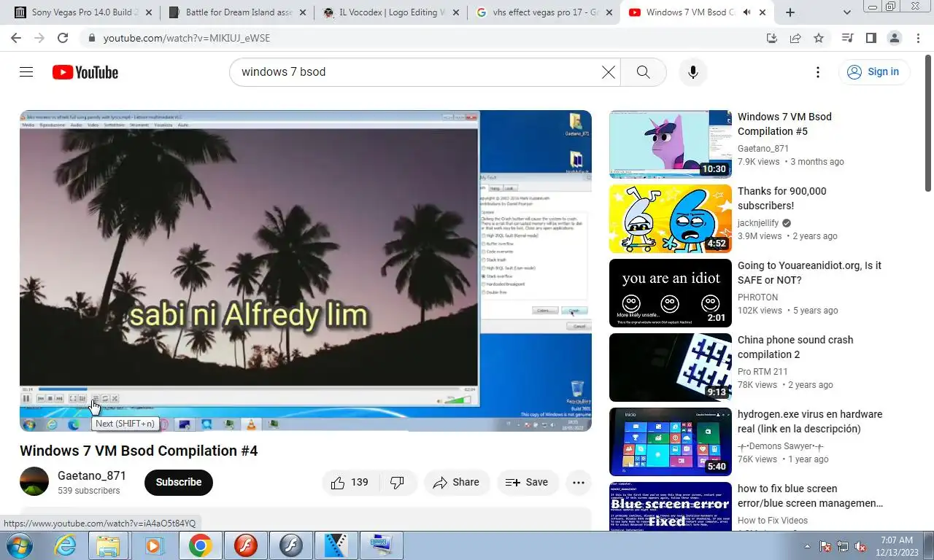Open Gaetano_871 channel name link
934x560 pixels.
[92, 475]
